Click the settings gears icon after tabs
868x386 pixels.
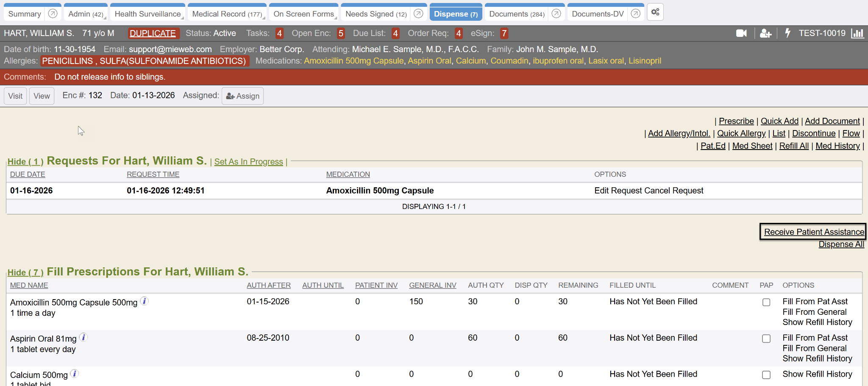[x=655, y=12]
